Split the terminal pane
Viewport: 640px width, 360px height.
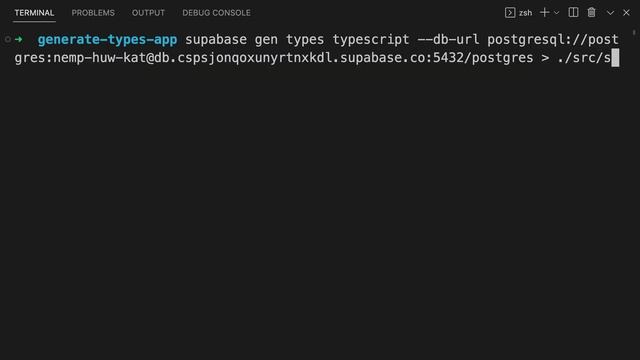click(573, 13)
